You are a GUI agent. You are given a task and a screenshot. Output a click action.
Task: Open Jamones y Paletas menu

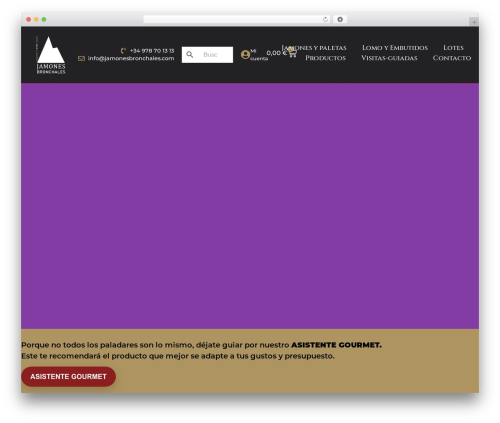click(314, 48)
